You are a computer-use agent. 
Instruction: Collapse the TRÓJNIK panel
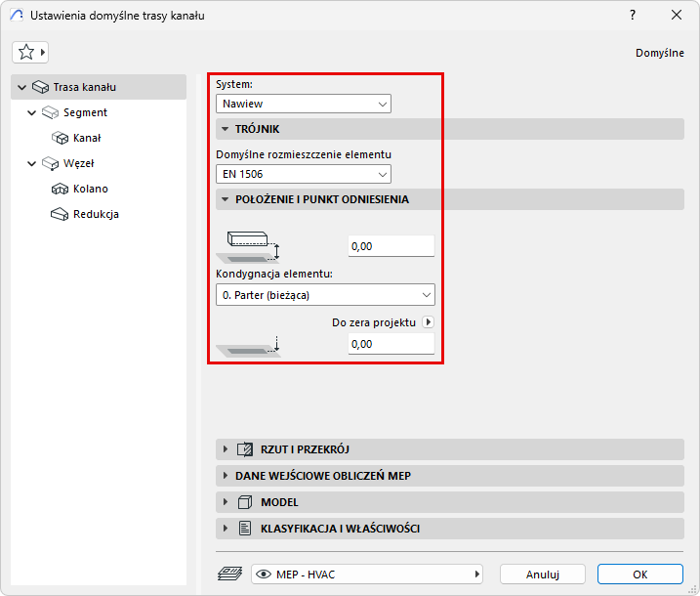[x=225, y=129]
